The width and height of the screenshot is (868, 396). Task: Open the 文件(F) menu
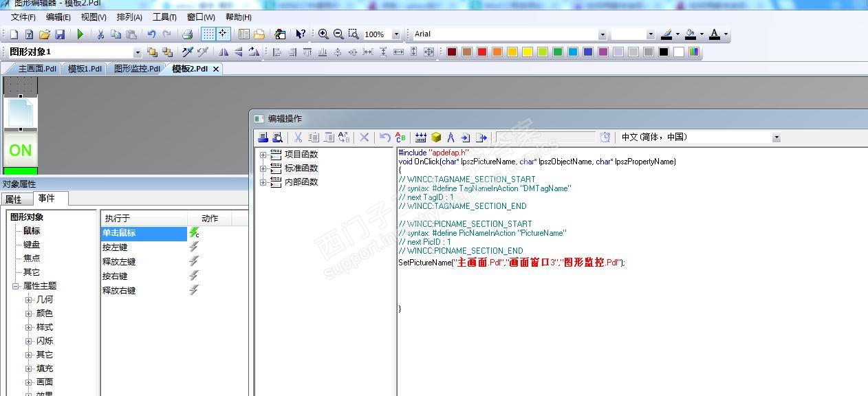pos(23,17)
